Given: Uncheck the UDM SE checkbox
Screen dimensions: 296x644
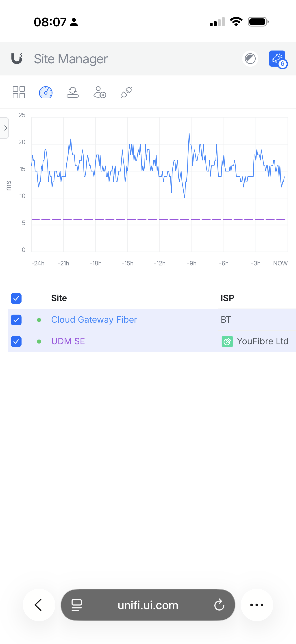Looking at the screenshot, I should [16, 342].
